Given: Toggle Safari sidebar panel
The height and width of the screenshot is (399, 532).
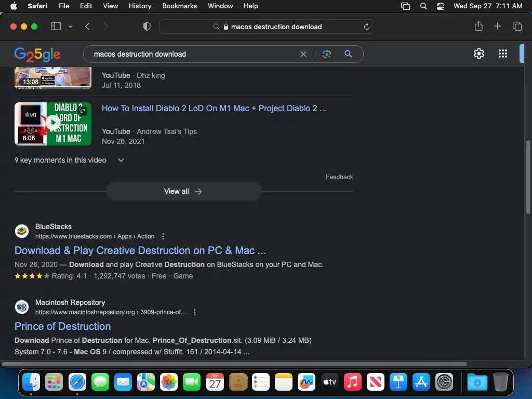Looking at the screenshot, I should click(x=56, y=26).
